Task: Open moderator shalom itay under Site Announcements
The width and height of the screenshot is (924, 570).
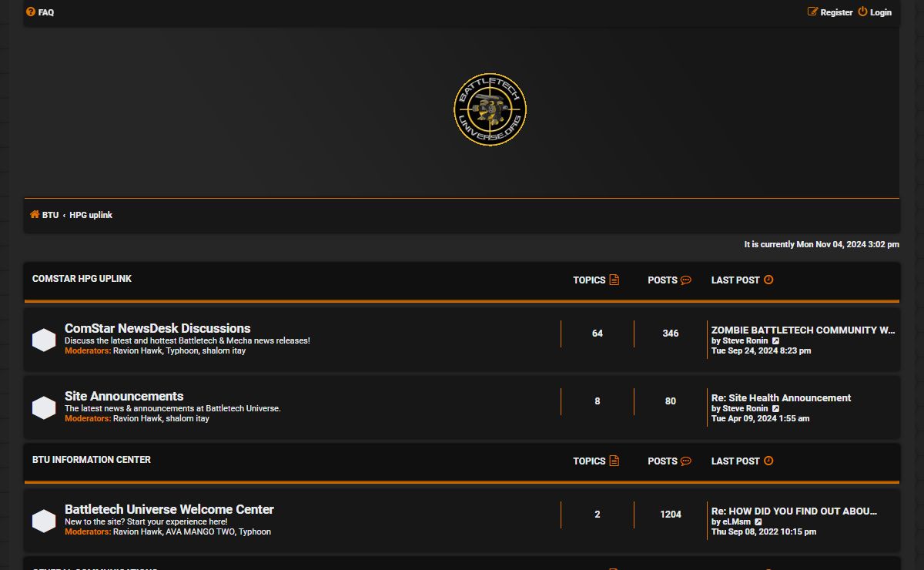Action: [x=187, y=418]
